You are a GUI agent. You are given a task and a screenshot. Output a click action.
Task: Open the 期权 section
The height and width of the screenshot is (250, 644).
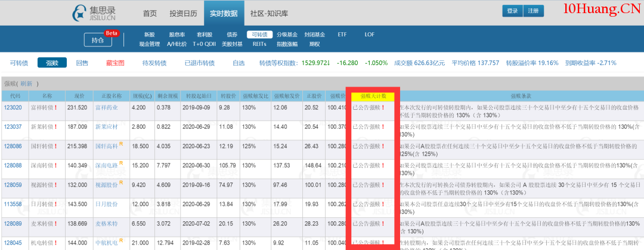point(315,44)
